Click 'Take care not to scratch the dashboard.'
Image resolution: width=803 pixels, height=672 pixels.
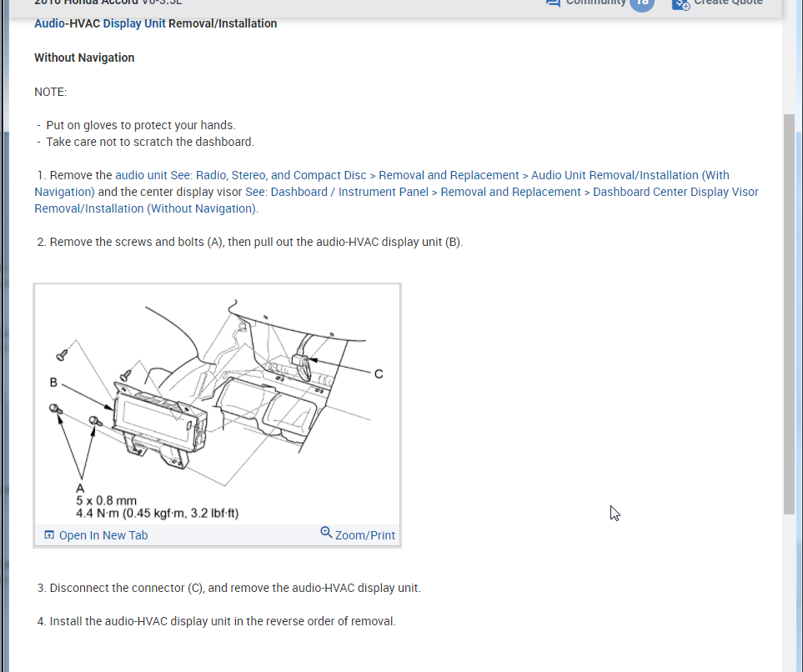click(150, 142)
